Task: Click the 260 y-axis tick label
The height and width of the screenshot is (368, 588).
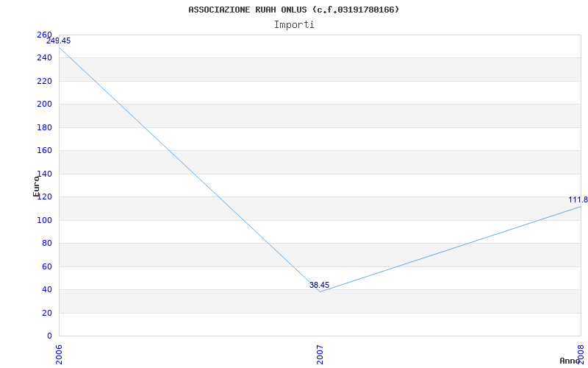Action: 44,35
